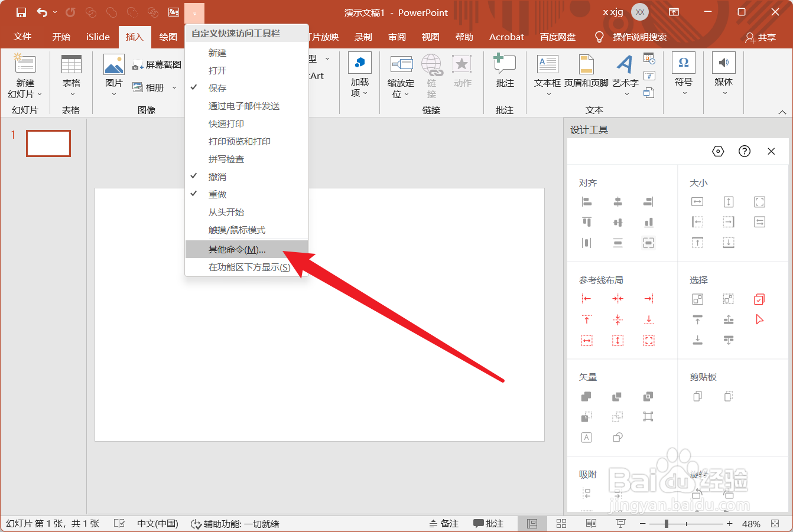The height and width of the screenshot is (532, 793).
Task: Select 其他命令(M)... menu item
Action: pyautogui.click(x=247, y=249)
